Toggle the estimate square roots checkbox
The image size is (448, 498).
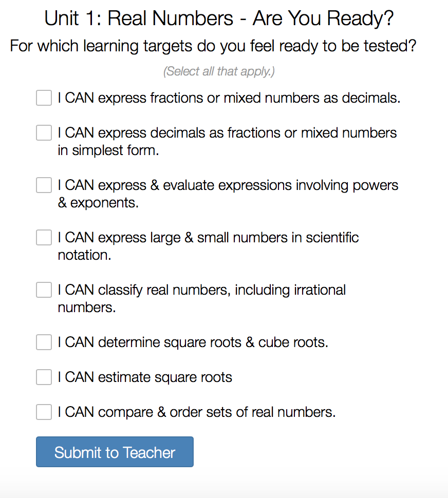click(x=44, y=377)
